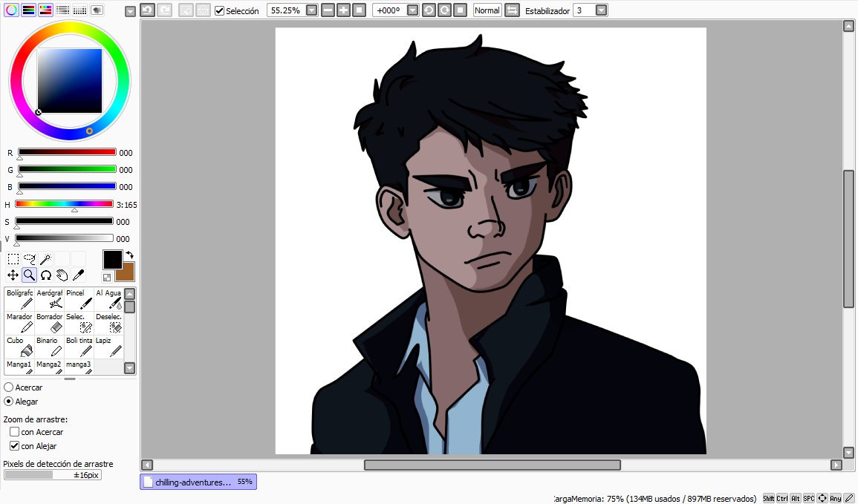Toggle the HSV sliders panel icon
The image size is (858, 504).
tap(45, 10)
